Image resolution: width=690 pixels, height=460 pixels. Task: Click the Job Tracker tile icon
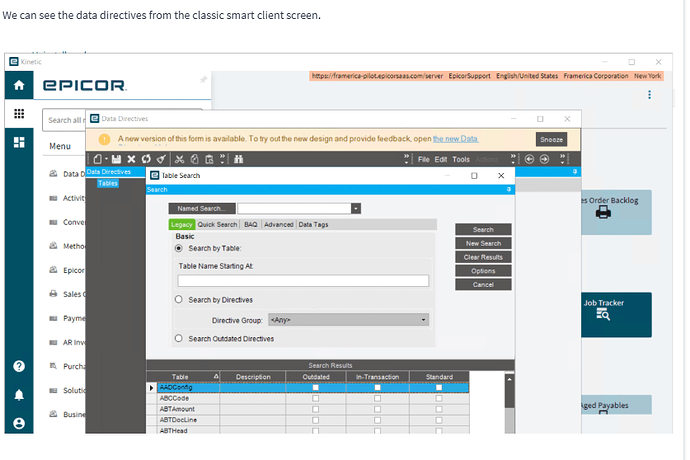click(x=603, y=314)
